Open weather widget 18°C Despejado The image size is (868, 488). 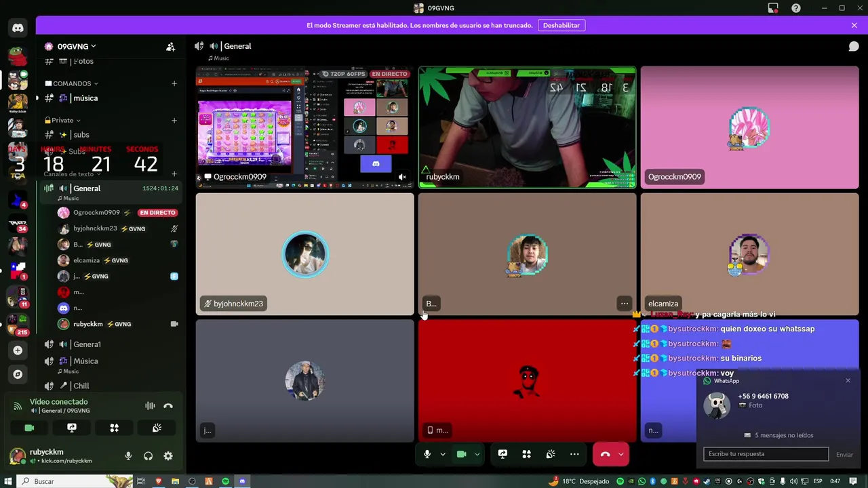[x=578, y=481]
